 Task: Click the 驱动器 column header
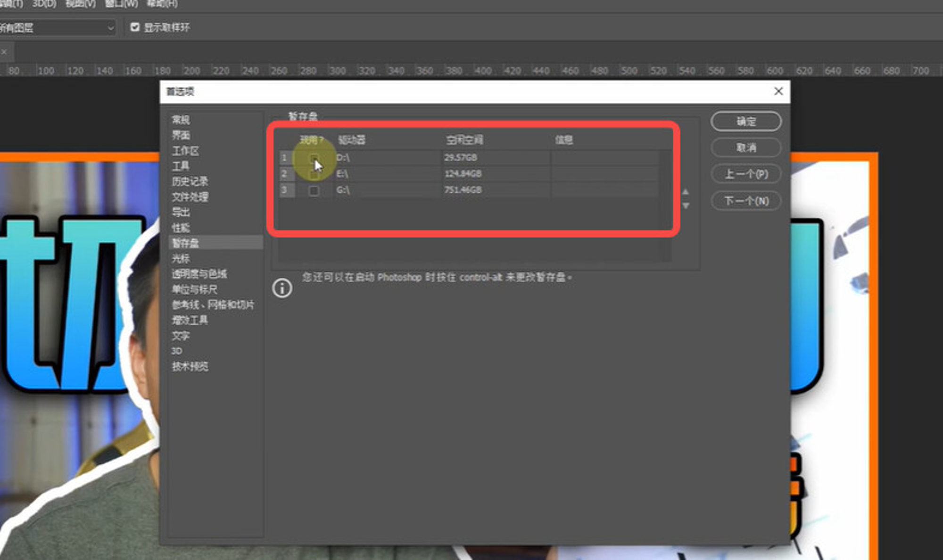point(352,140)
